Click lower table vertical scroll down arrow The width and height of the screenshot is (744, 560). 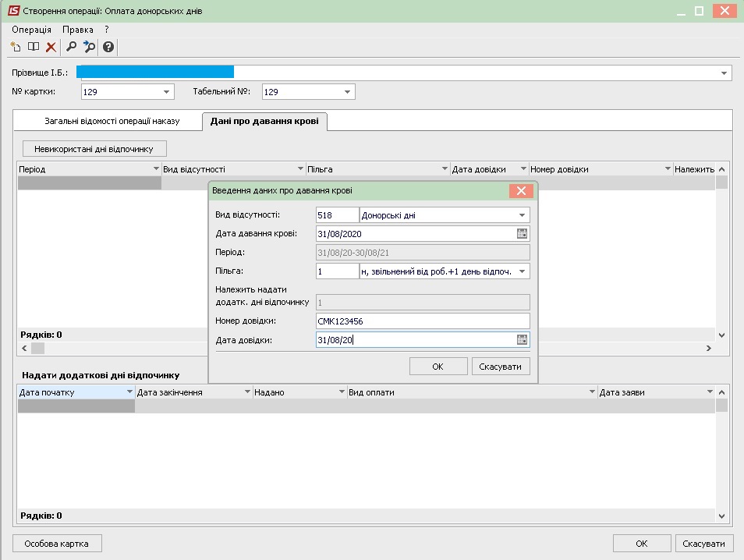(x=721, y=516)
